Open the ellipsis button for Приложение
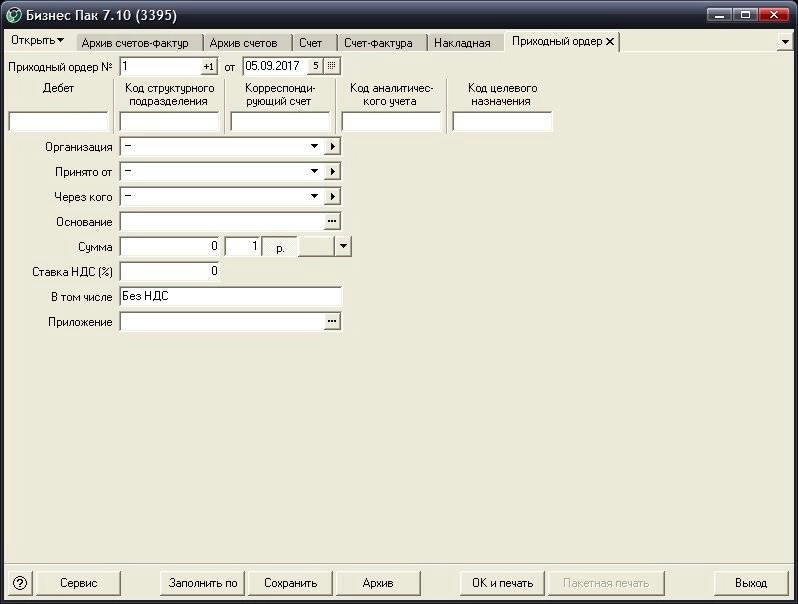798x604 pixels. (332, 321)
